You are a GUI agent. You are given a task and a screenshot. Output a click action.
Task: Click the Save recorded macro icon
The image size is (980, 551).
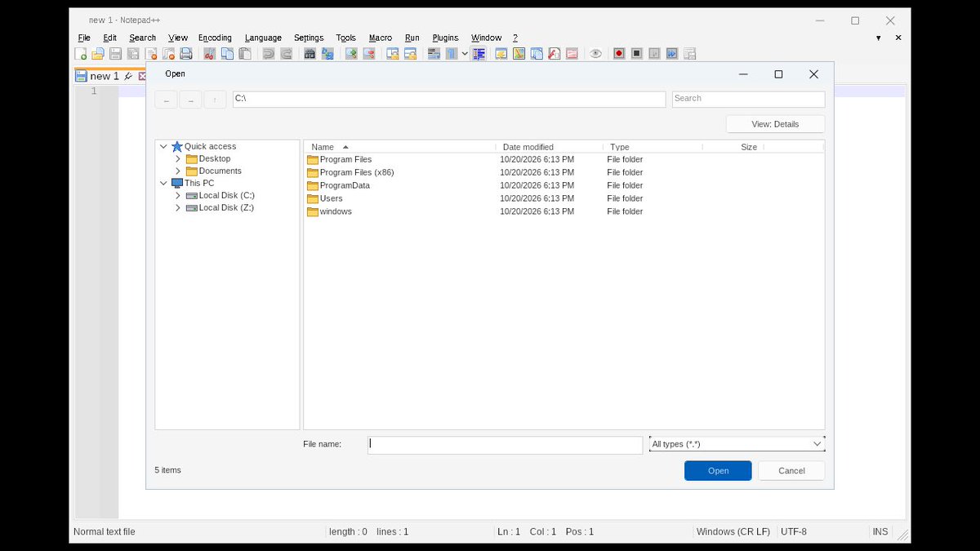pyautogui.click(x=690, y=54)
